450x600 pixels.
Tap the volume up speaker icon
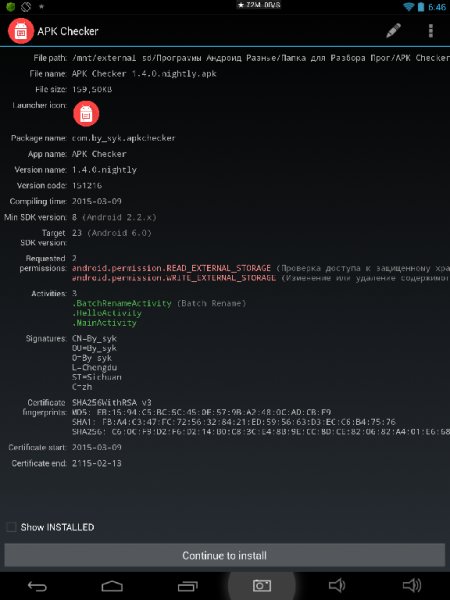412,585
